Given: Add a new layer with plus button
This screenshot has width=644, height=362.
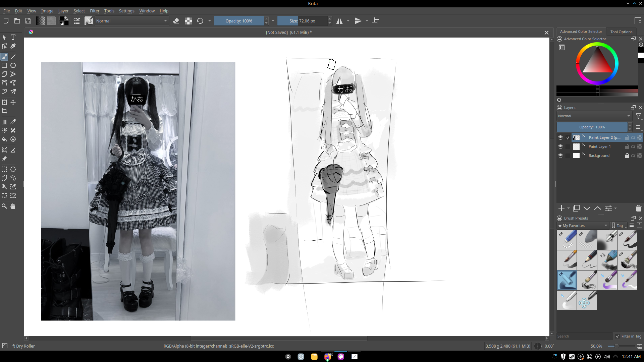Looking at the screenshot, I should (x=561, y=208).
